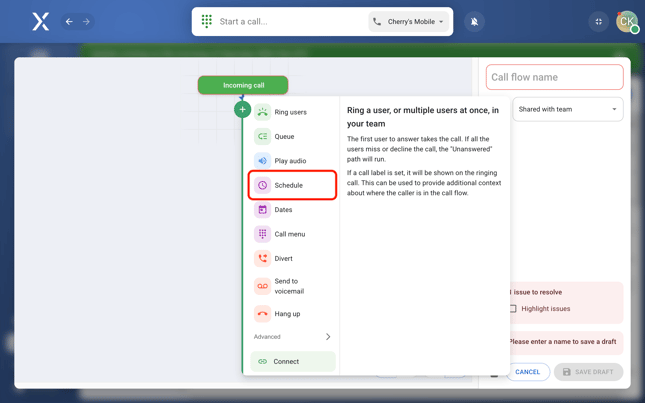The image size is (645, 403).
Task: Click the Queue icon
Action: tap(262, 137)
